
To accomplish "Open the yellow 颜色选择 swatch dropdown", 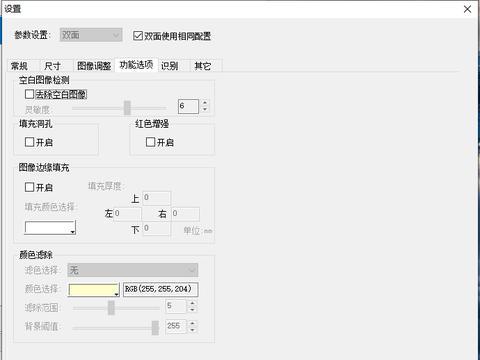I will click(94, 290).
